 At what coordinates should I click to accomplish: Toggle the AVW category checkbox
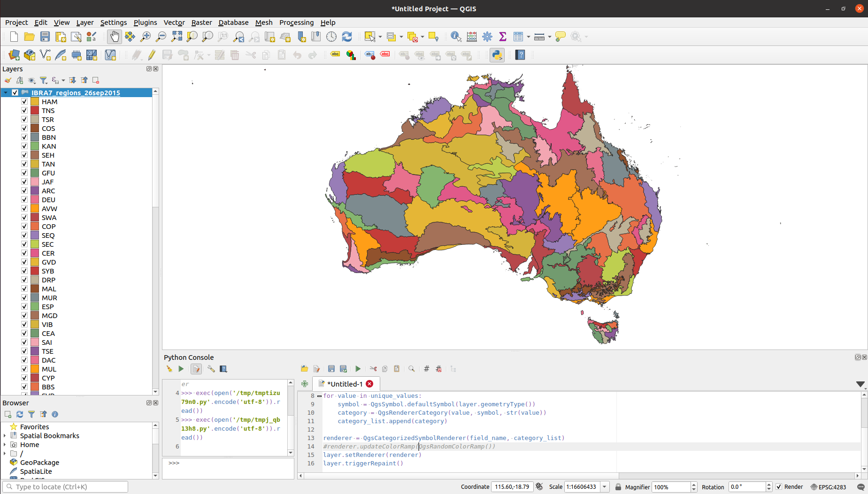(x=24, y=208)
